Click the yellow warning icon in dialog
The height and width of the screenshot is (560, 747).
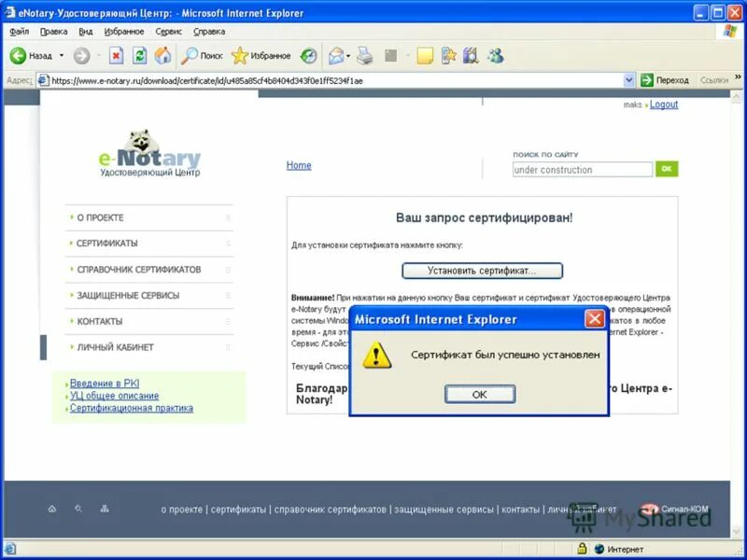click(377, 355)
